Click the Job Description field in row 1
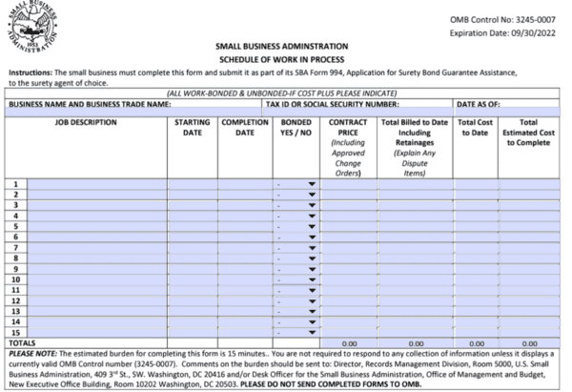Image resolution: width=572 pixels, height=392 pixels. click(97, 184)
